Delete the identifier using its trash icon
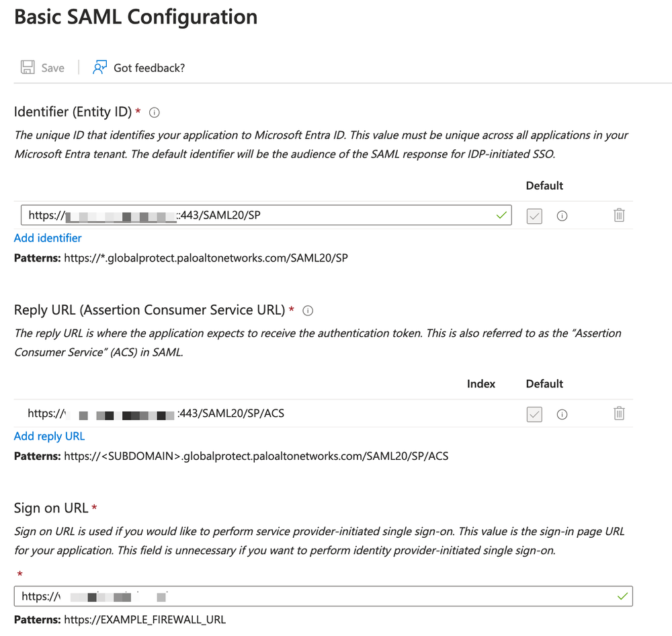This screenshot has height=636, width=672. click(619, 215)
